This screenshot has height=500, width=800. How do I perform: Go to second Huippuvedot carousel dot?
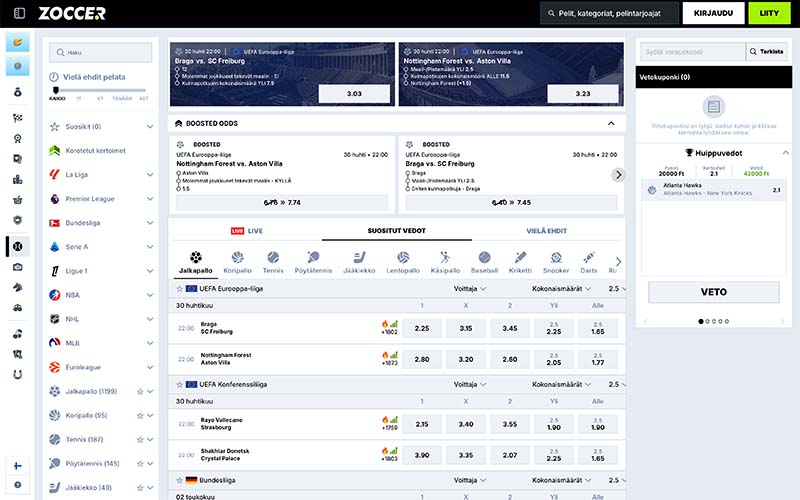tap(708, 321)
